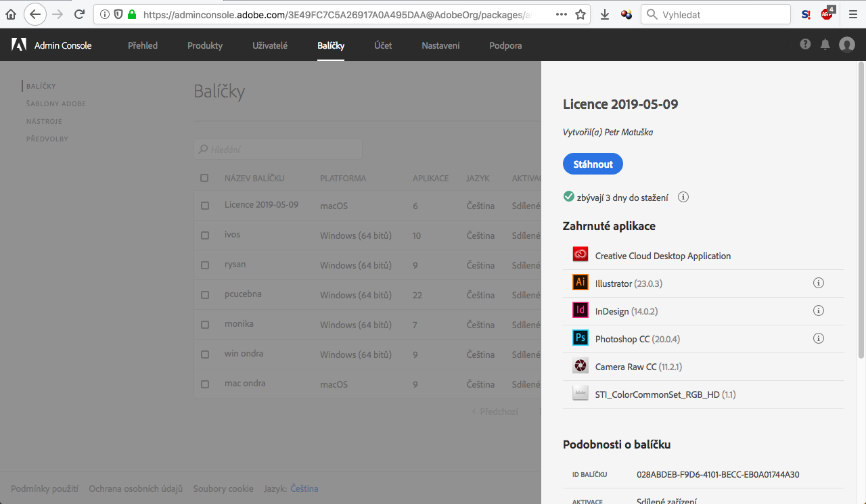Select NÁSTROJE in the sidebar
Viewport: 866px width, 504px height.
(44, 121)
